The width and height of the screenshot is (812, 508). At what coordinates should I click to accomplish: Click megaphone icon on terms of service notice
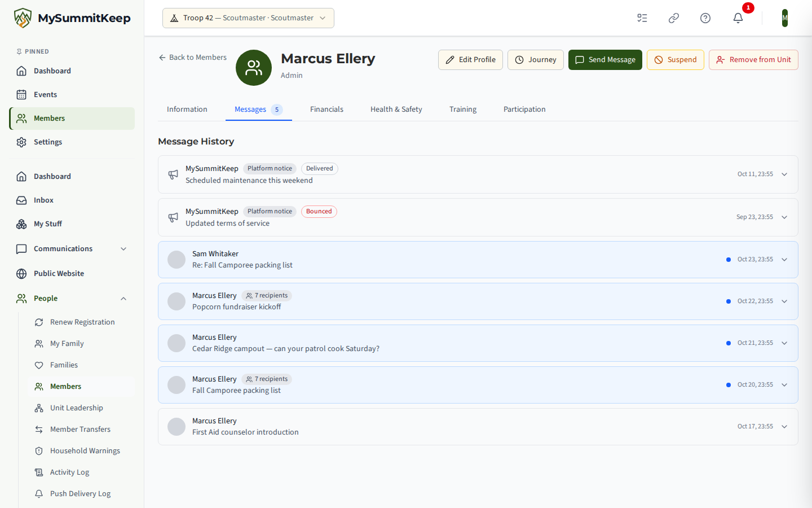tap(173, 217)
